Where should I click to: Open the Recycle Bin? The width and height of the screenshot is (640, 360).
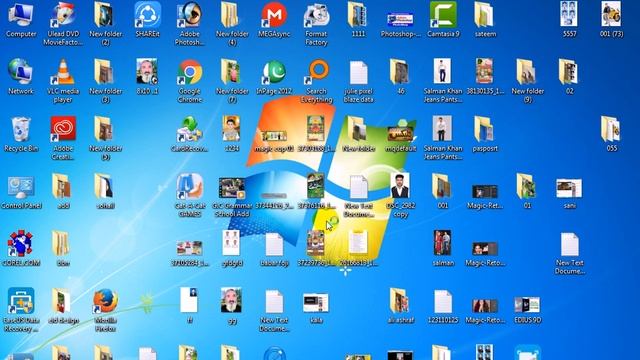click(x=21, y=135)
